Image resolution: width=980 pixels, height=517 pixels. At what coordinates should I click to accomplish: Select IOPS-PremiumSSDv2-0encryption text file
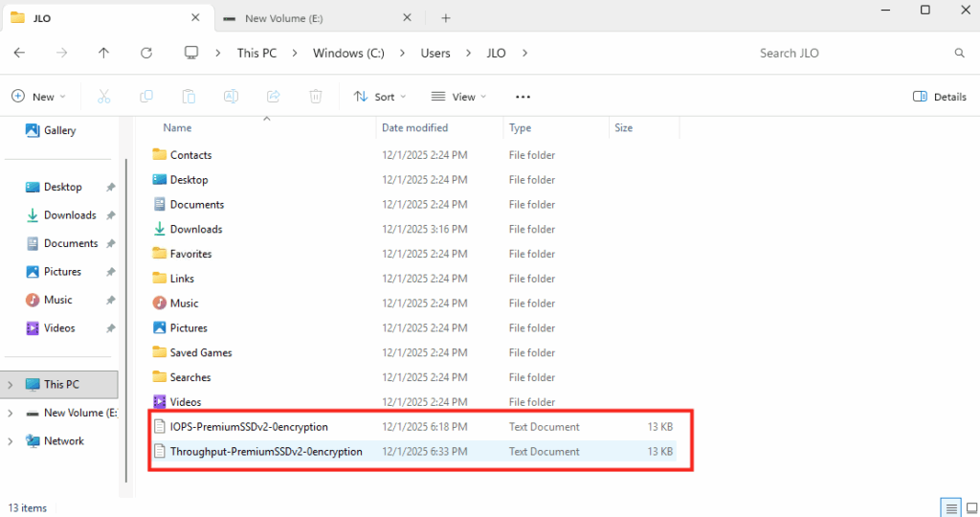coord(249,427)
